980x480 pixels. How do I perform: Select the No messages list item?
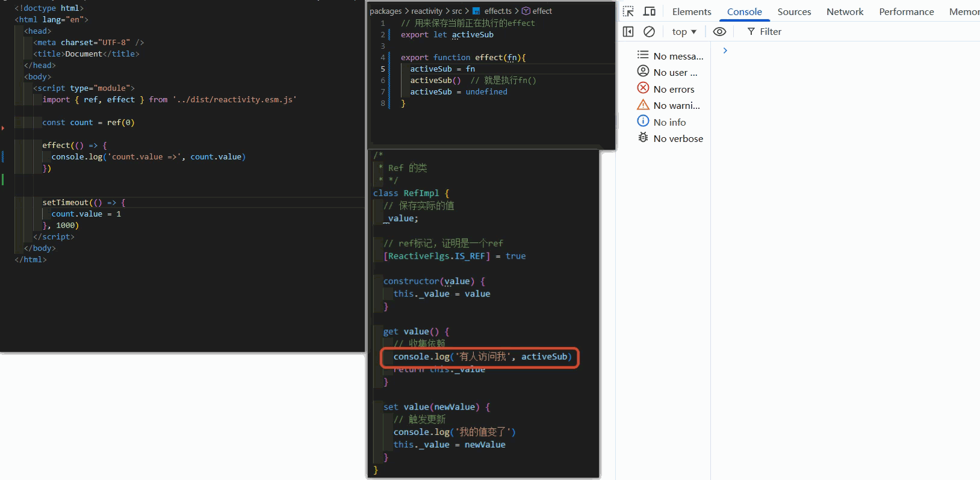pos(670,56)
